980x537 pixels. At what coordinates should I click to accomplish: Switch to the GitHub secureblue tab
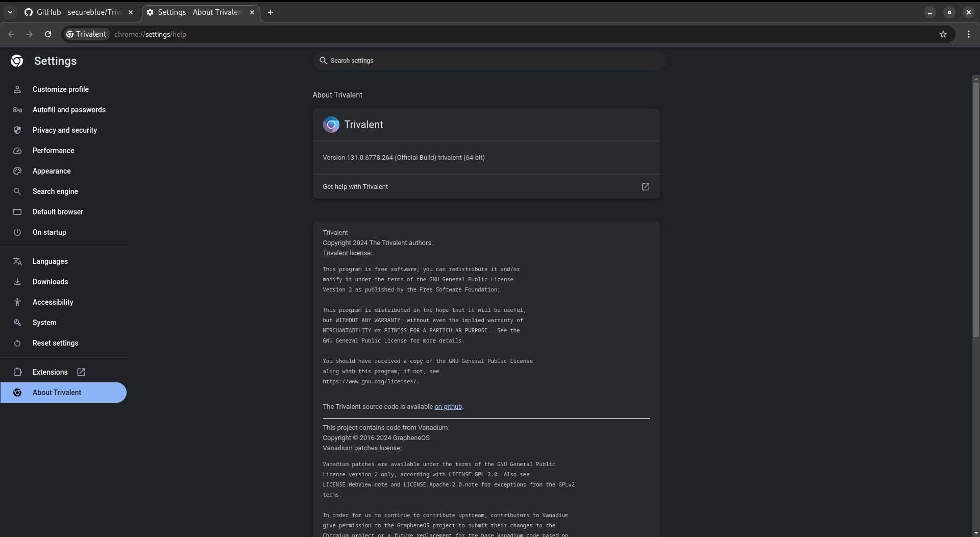point(77,12)
